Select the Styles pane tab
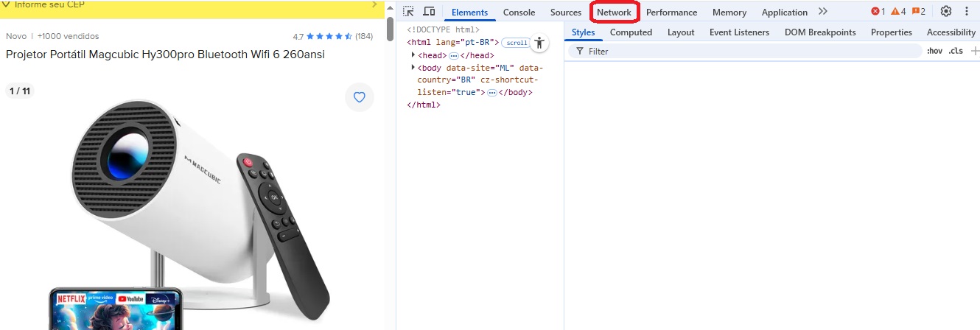The width and height of the screenshot is (980, 330). pyautogui.click(x=583, y=32)
